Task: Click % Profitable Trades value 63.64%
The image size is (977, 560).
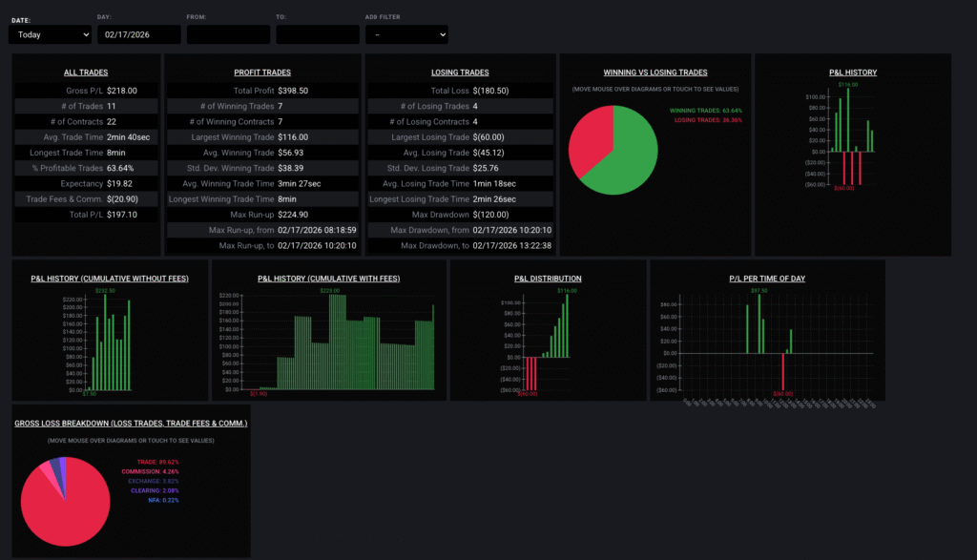Action: point(120,168)
